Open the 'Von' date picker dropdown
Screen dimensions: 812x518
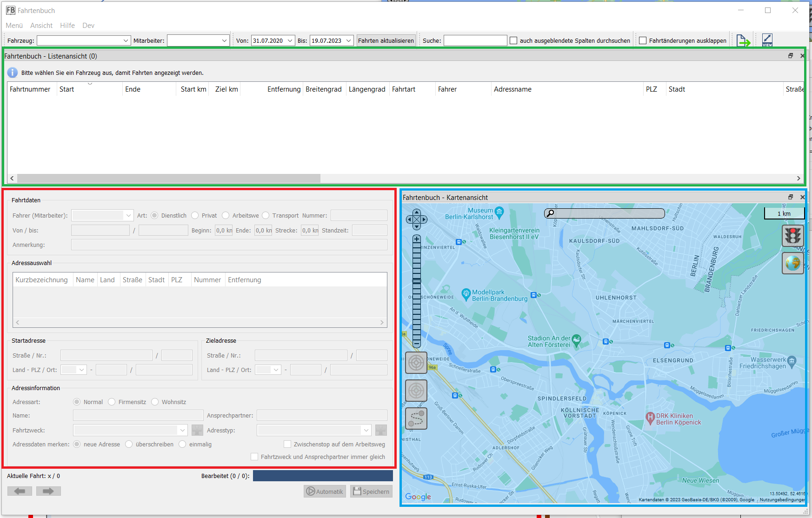tap(290, 41)
